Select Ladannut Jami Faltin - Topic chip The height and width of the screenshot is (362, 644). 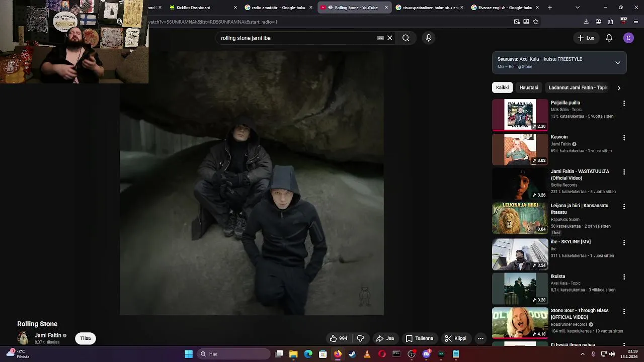[x=578, y=87]
